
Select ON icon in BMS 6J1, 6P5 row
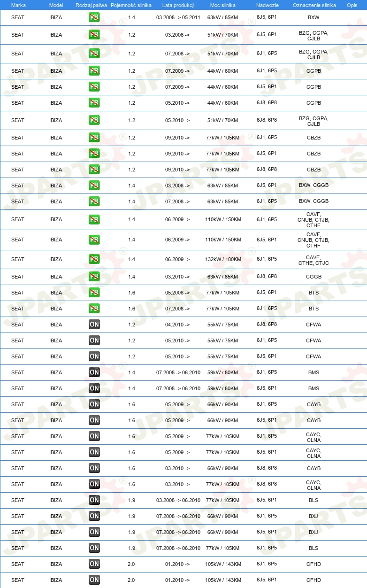tap(94, 372)
